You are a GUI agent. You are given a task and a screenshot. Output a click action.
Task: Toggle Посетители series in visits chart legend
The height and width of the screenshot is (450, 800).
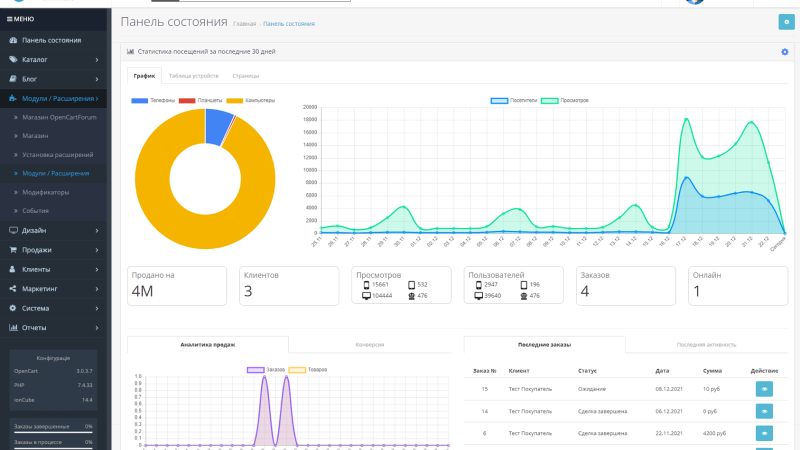[x=514, y=101]
